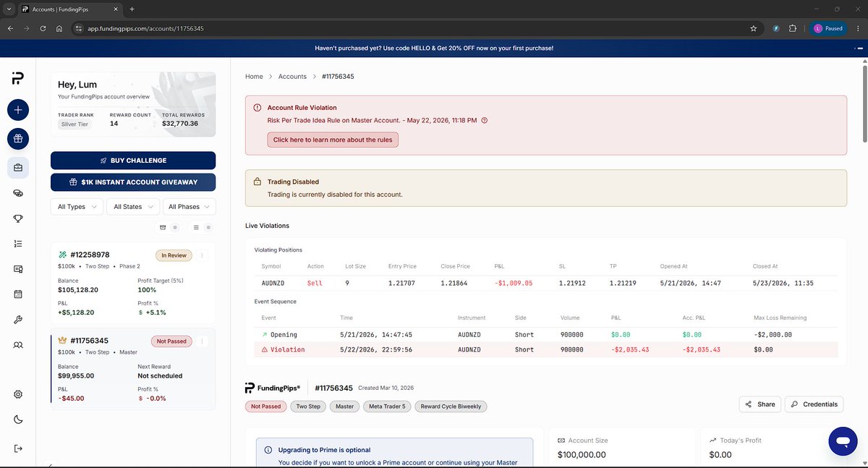Click the Not Passed tag under #11756345 heading

tap(265, 407)
